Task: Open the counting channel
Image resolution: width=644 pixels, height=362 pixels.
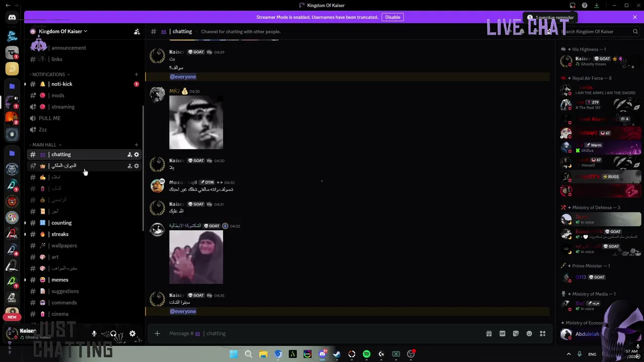Action: (x=84, y=223)
